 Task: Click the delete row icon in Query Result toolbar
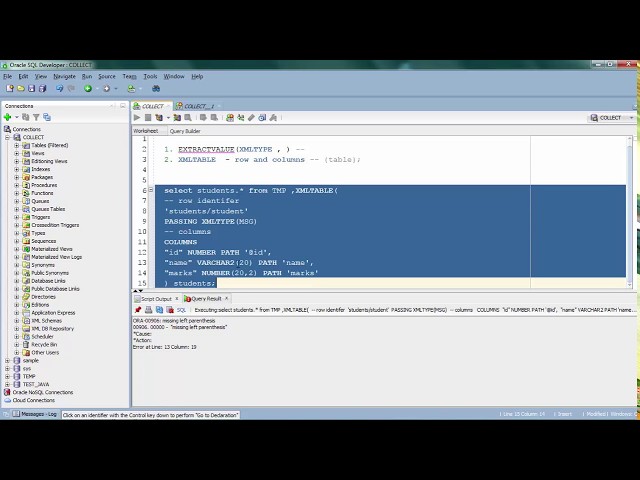point(170,310)
